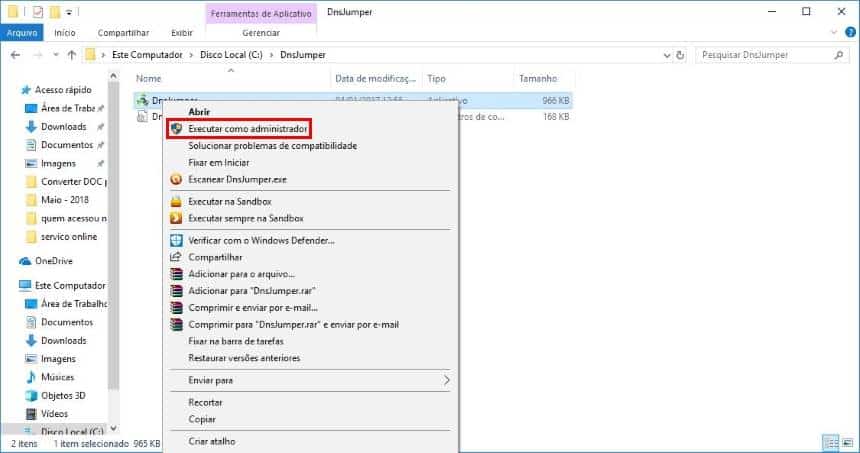Open recent locations dropdown arrow
The image size is (860, 453).
[55, 55]
